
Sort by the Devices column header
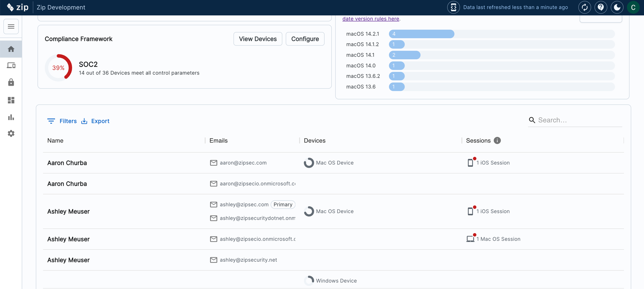314,140
